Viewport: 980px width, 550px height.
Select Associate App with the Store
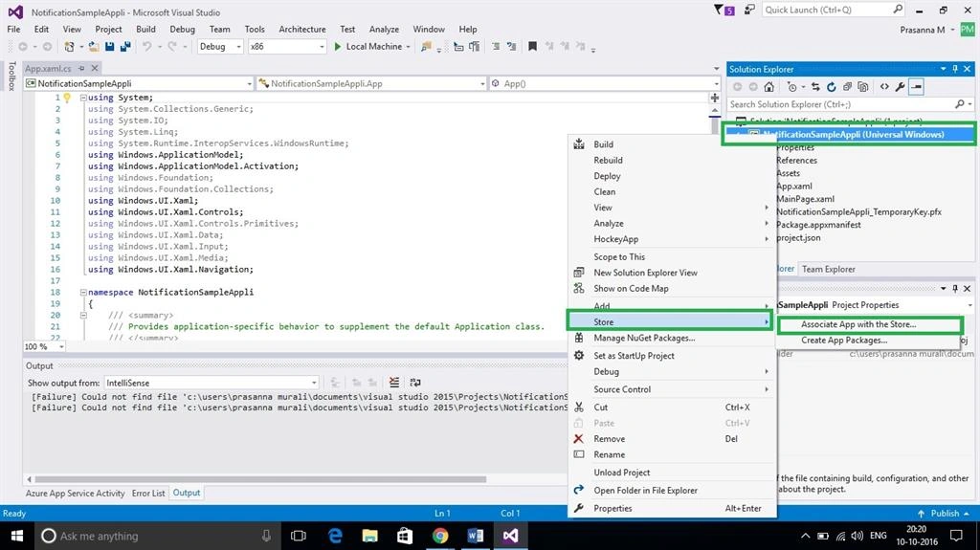point(858,324)
